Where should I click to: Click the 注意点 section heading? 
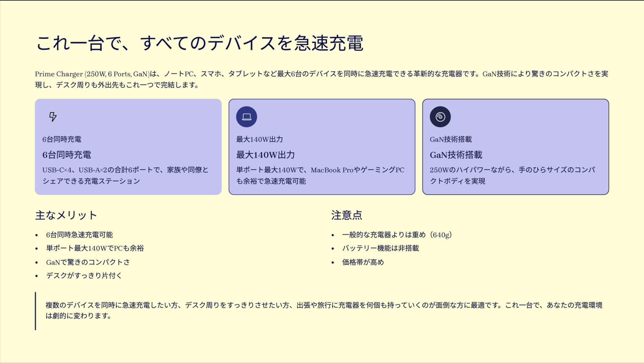[x=346, y=215]
